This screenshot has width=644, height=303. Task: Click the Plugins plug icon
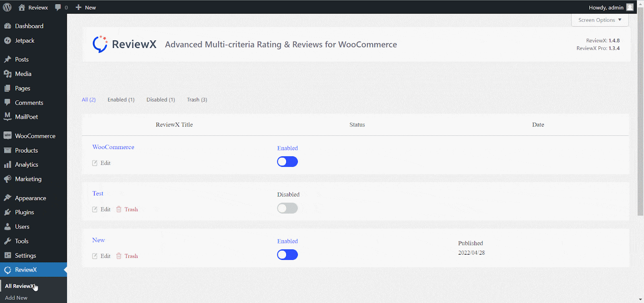coord(7,212)
